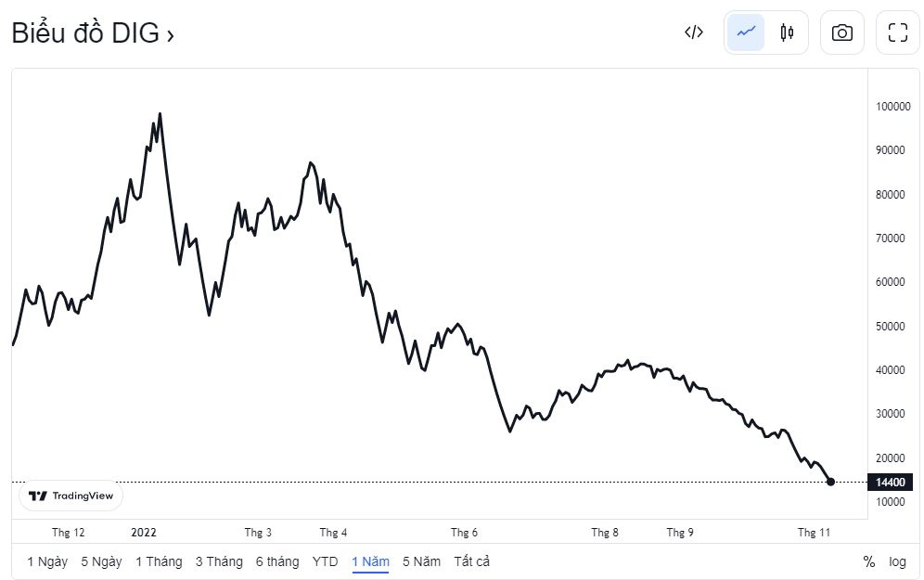Select the 1 Năm time range
Screen dimensions: 924x580
coord(370,561)
